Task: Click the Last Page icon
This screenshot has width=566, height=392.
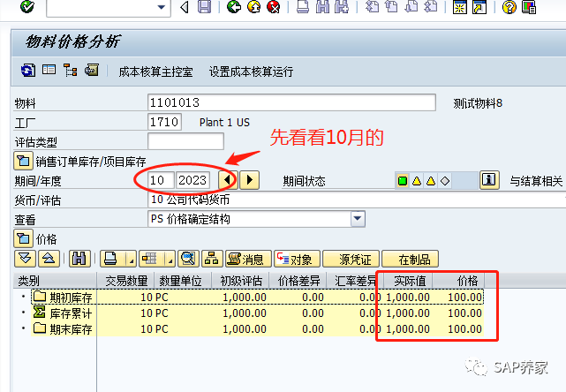Action: 430,6
